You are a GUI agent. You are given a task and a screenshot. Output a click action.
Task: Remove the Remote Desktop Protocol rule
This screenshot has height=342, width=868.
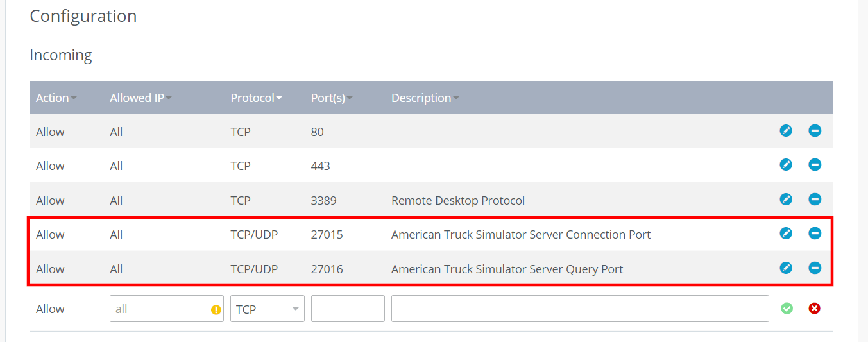[x=815, y=200]
